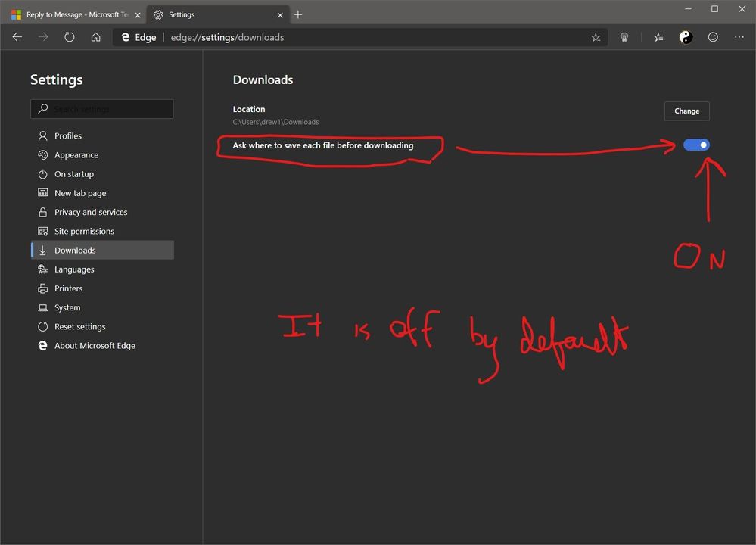
Task: Click the forward navigation arrow
Action: [x=43, y=37]
